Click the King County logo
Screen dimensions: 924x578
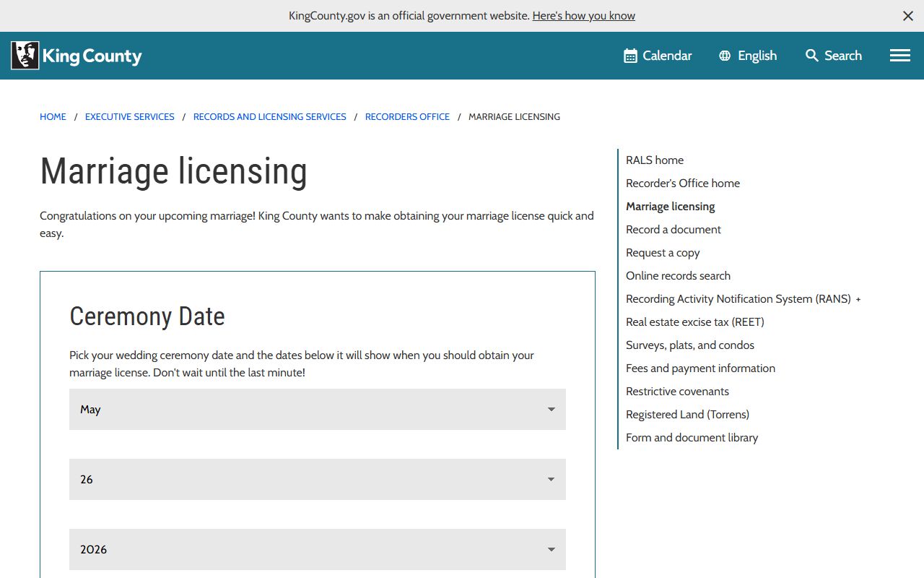point(77,56)
